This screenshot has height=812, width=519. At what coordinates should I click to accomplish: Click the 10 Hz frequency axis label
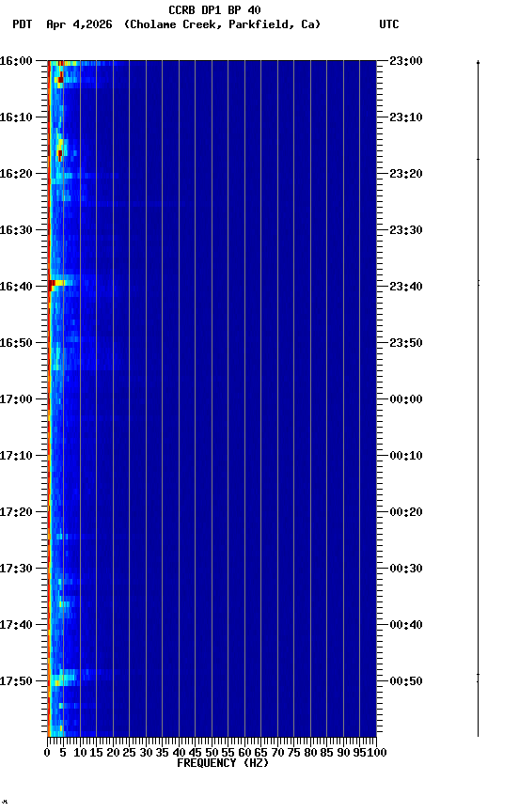[80, 753]
